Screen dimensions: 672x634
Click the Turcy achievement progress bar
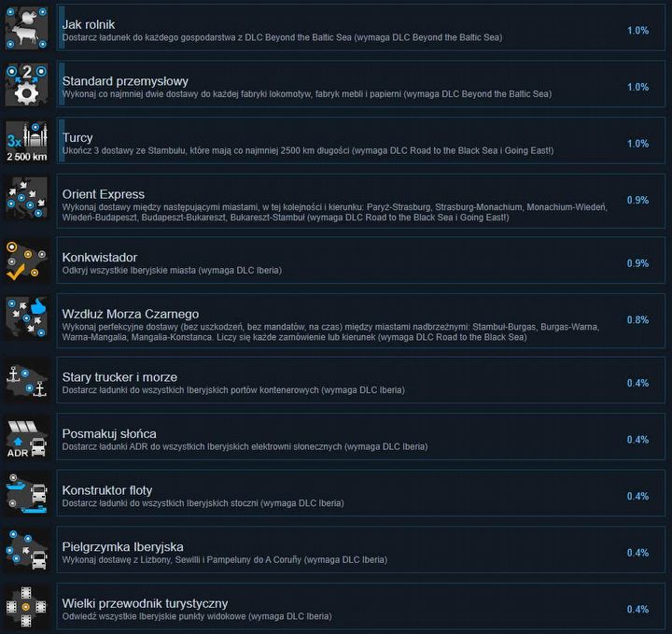coord(62,141)
